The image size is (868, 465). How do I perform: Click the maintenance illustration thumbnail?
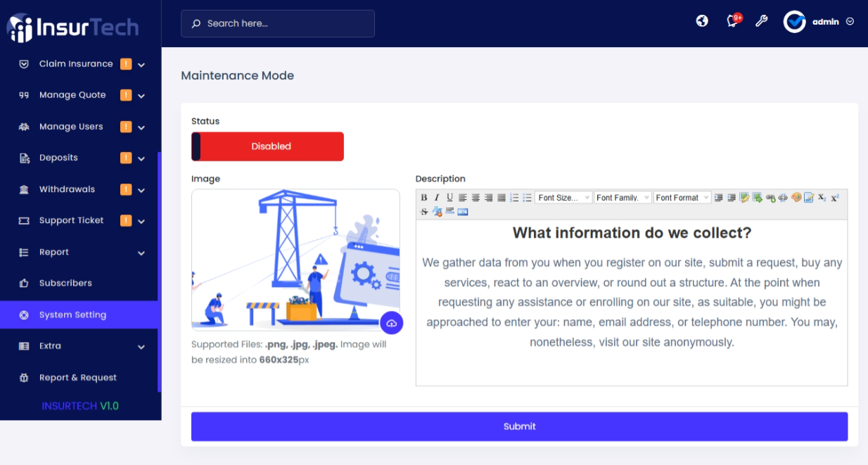tap(295, 259)
